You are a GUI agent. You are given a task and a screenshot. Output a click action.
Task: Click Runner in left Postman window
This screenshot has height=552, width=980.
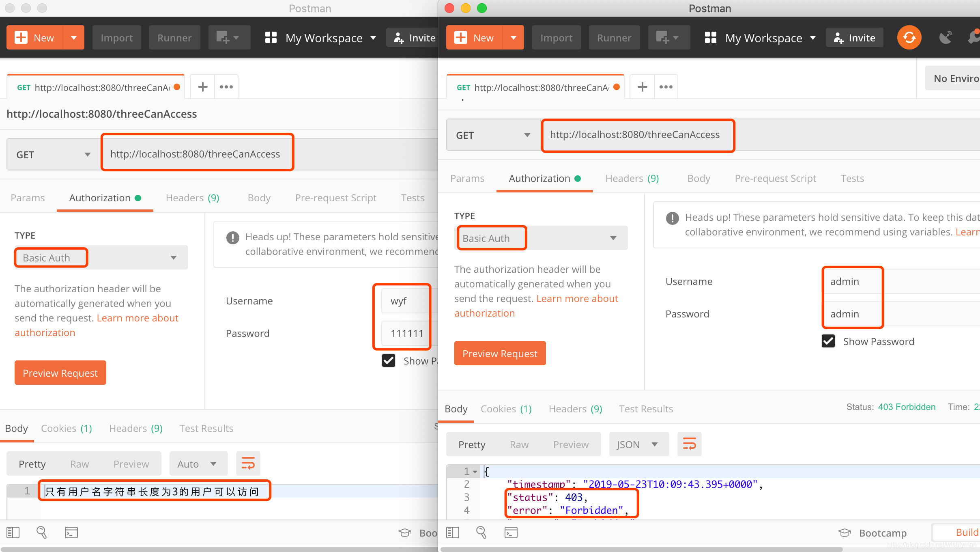[174, 38]
